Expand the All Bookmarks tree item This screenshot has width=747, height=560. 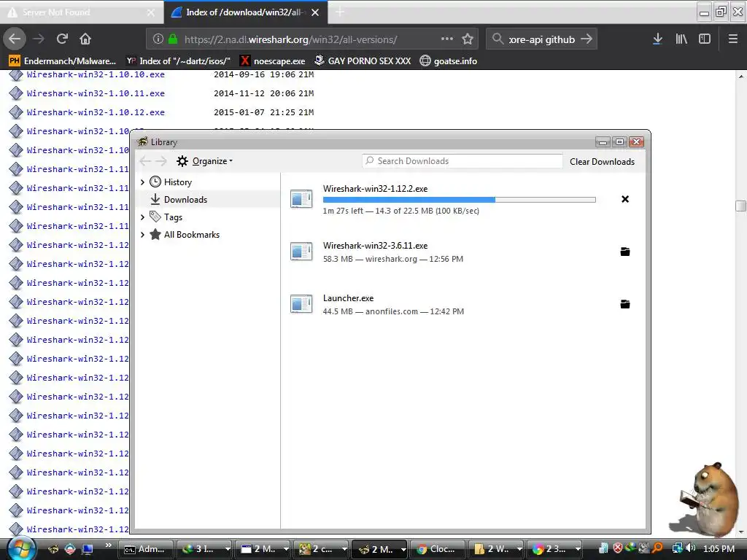pyautogui.click(x=142, y=235)
